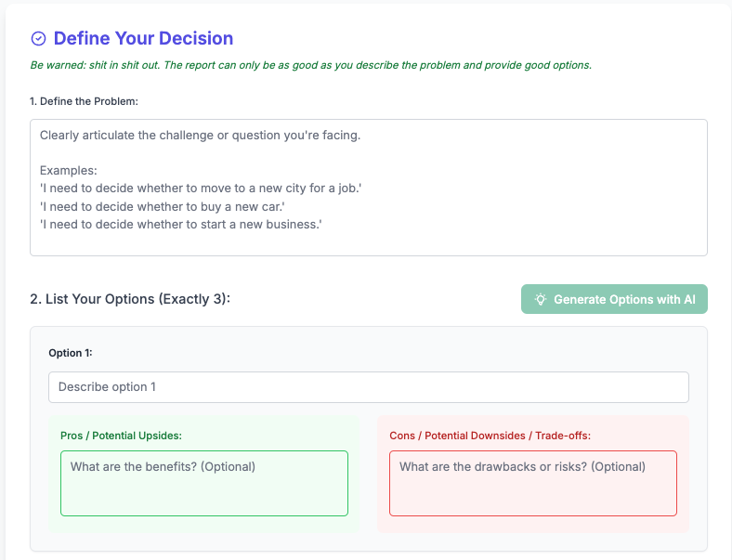Click the Define Your Decision heading
The height and width of the screenshot is (560, 732).
[143, 38]
